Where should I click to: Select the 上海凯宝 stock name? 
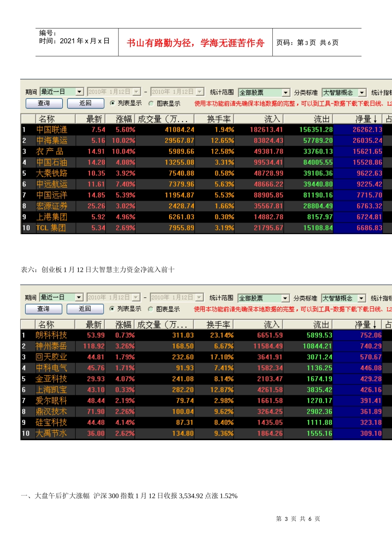51,389
